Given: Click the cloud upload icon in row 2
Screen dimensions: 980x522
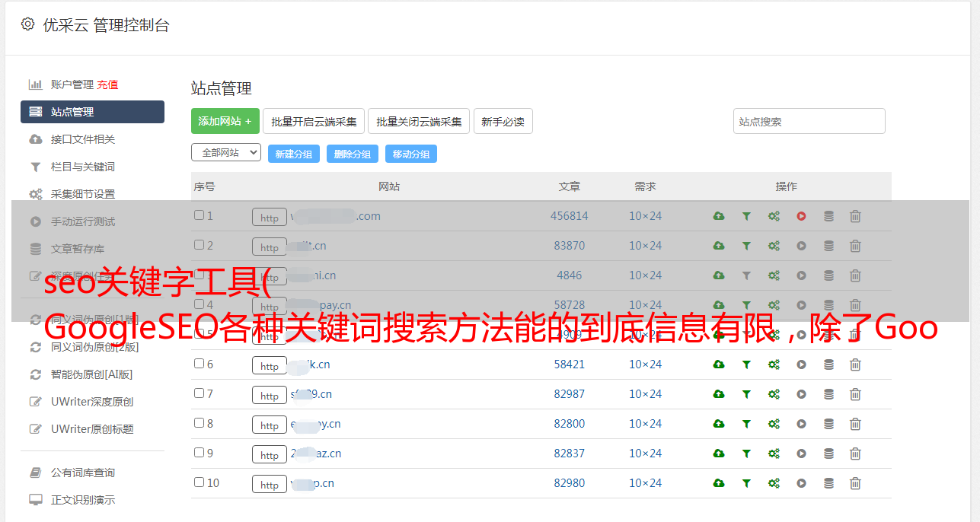Looking at the screenshot, I should tap(719, 246).
